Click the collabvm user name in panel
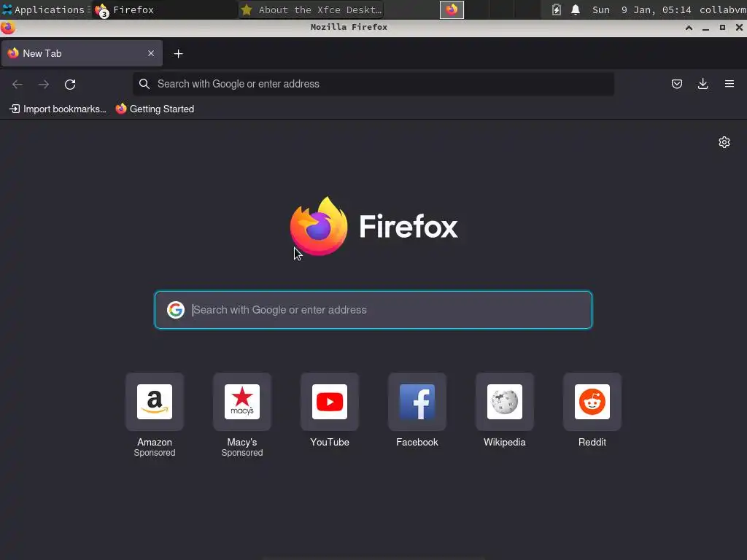The image size is (747, 560). click(x=723, y=9)
